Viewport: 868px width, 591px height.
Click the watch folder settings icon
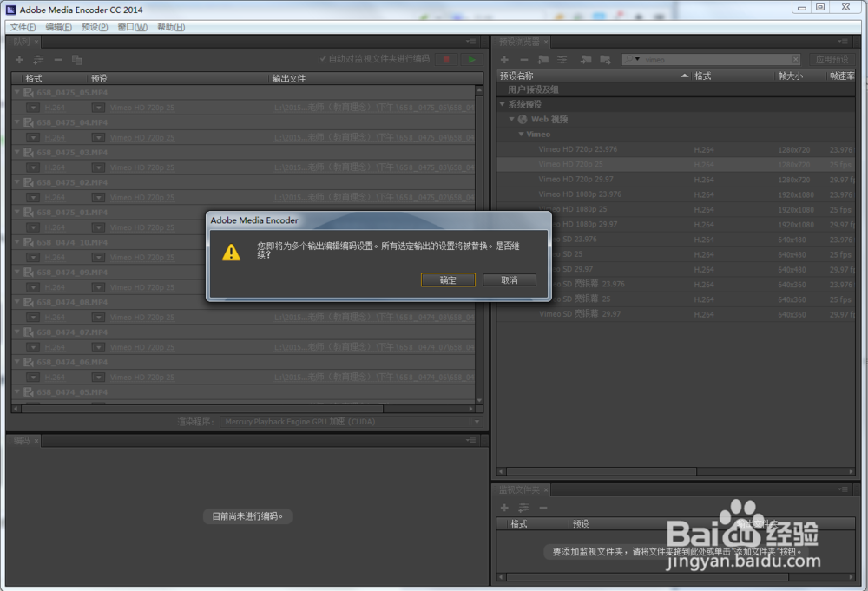[523, 508]
